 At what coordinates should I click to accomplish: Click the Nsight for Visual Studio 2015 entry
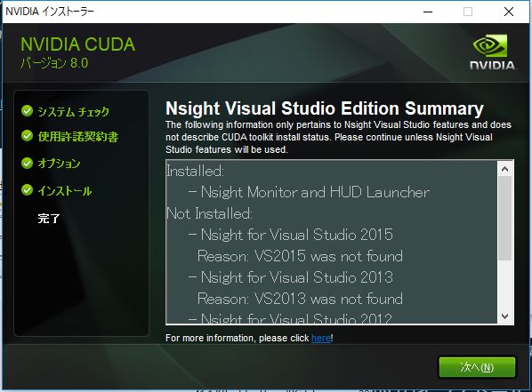(290, 235)
